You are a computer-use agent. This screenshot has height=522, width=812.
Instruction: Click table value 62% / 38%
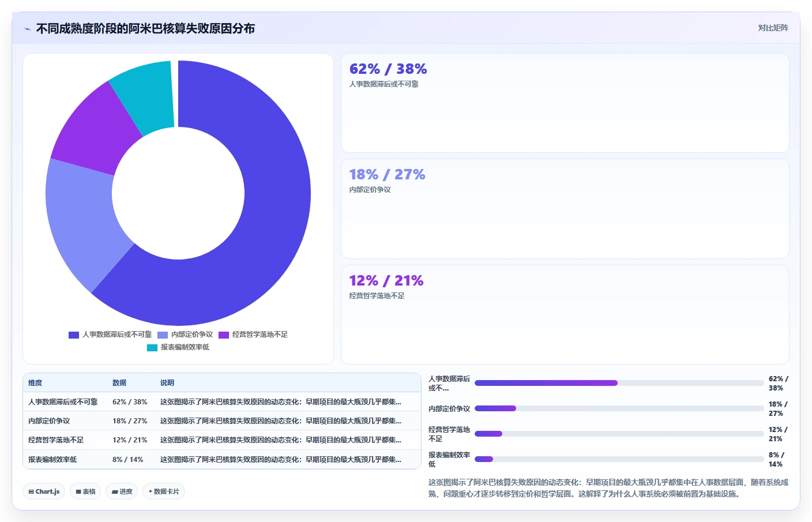coord(130,402)
